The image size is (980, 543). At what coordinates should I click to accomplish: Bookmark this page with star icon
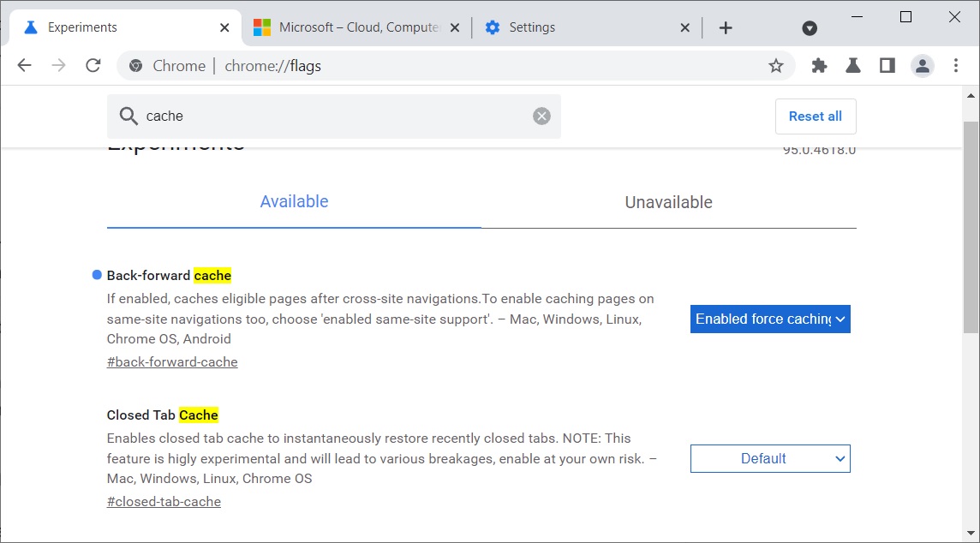pyautogui.click(x=775, y=66)
